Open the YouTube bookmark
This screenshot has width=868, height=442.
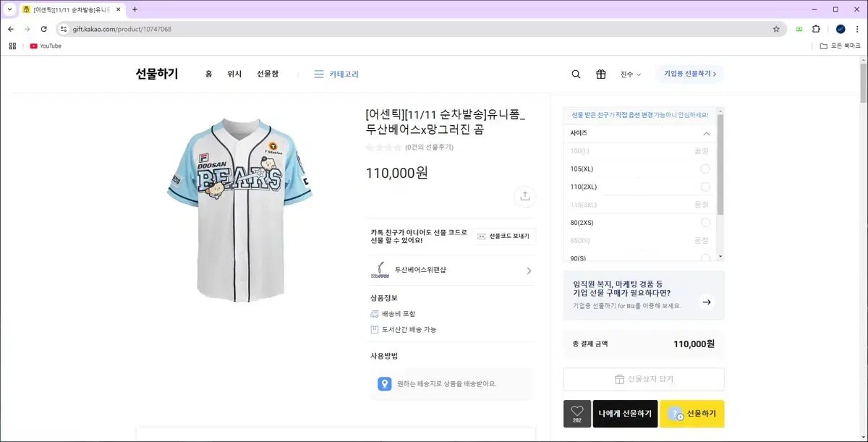point(46,46)
